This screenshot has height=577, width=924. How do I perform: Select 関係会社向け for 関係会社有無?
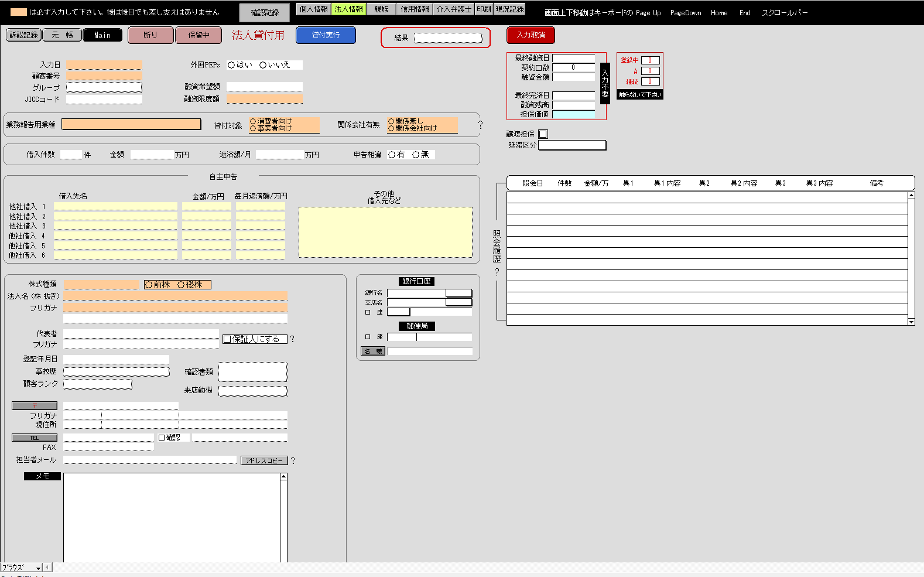point(391,128)
